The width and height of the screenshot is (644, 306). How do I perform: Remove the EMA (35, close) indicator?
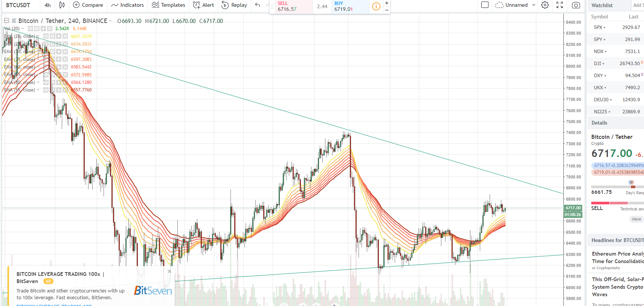(65, 59)
